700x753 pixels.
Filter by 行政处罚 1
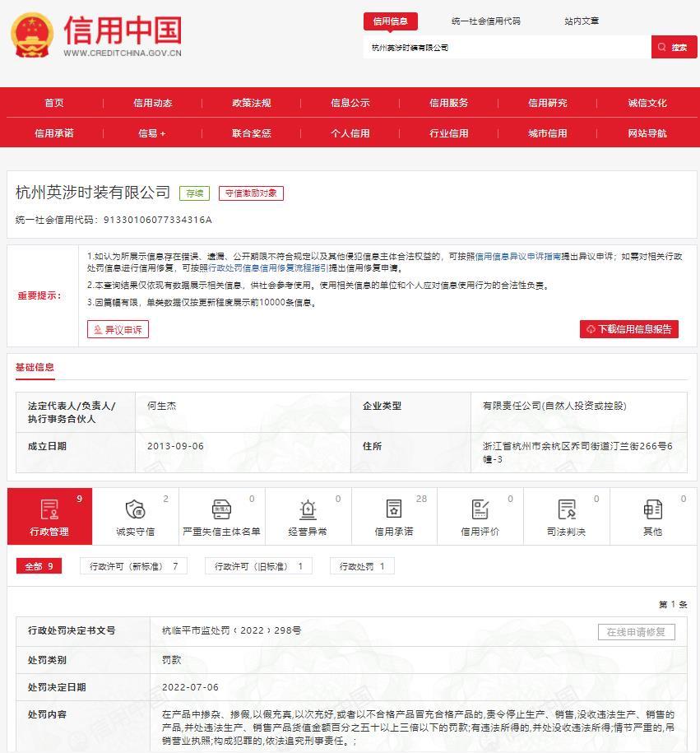[362, 566]
